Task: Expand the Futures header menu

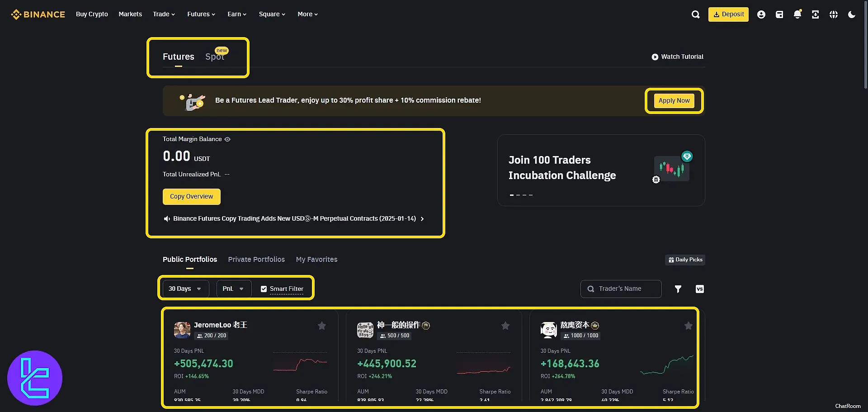Action: pyautogui.click(x=201, y=14)
